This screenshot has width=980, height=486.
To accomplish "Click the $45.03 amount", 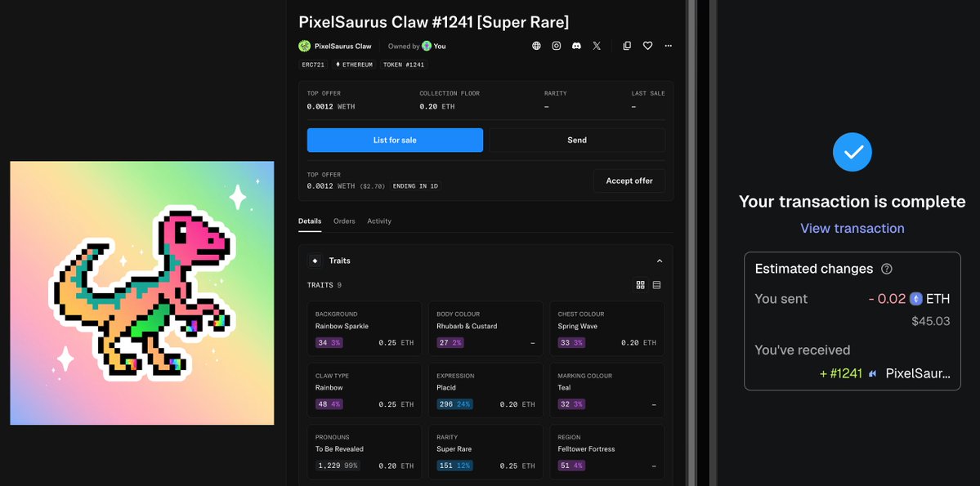I will [931, 321].
